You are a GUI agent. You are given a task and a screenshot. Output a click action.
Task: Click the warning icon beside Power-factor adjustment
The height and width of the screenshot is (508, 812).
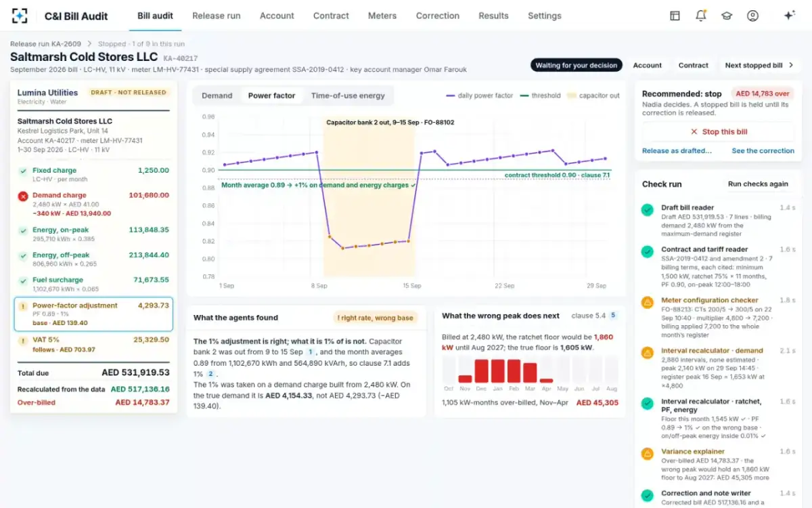click(23, 305)
